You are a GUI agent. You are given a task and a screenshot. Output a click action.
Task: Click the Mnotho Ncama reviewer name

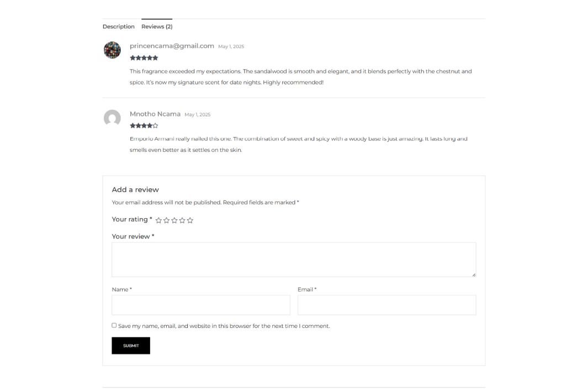155,114
